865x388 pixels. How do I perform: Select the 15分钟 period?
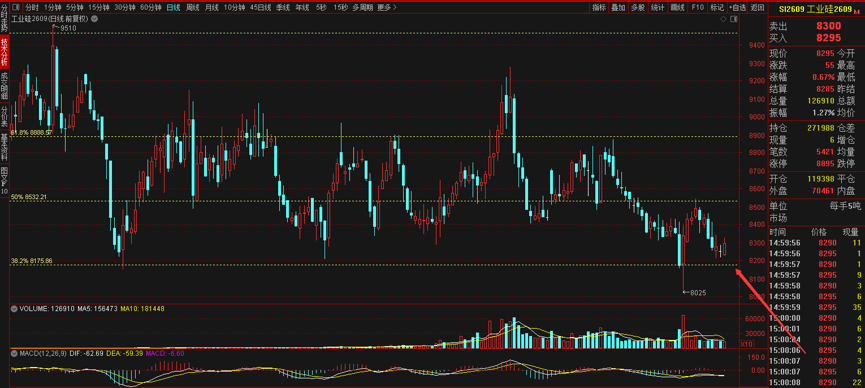(x=99, y=8)
